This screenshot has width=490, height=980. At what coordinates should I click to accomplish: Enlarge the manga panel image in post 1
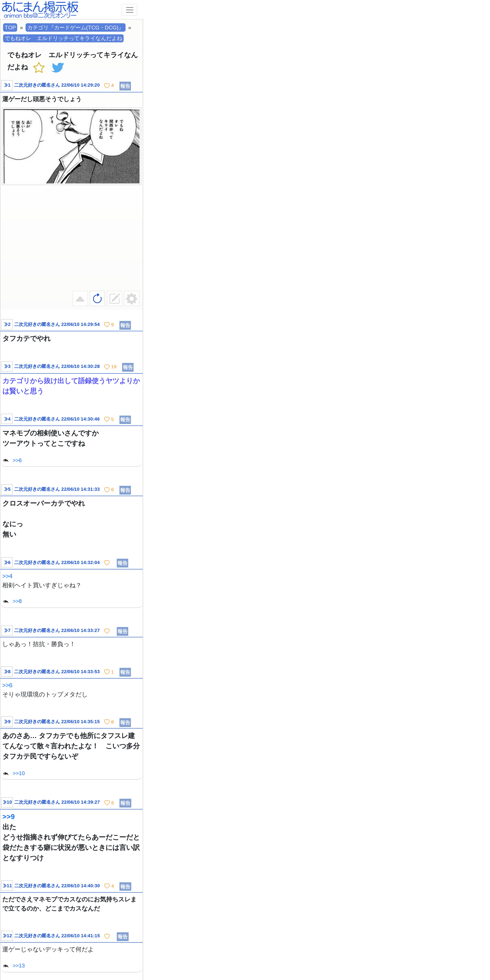71,146
